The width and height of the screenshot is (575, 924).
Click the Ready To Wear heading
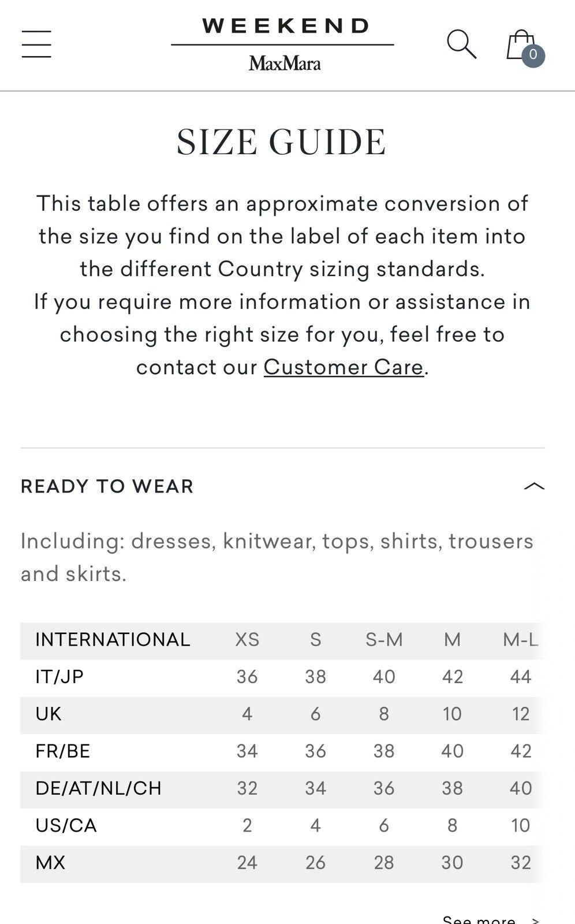pos(107,486)
